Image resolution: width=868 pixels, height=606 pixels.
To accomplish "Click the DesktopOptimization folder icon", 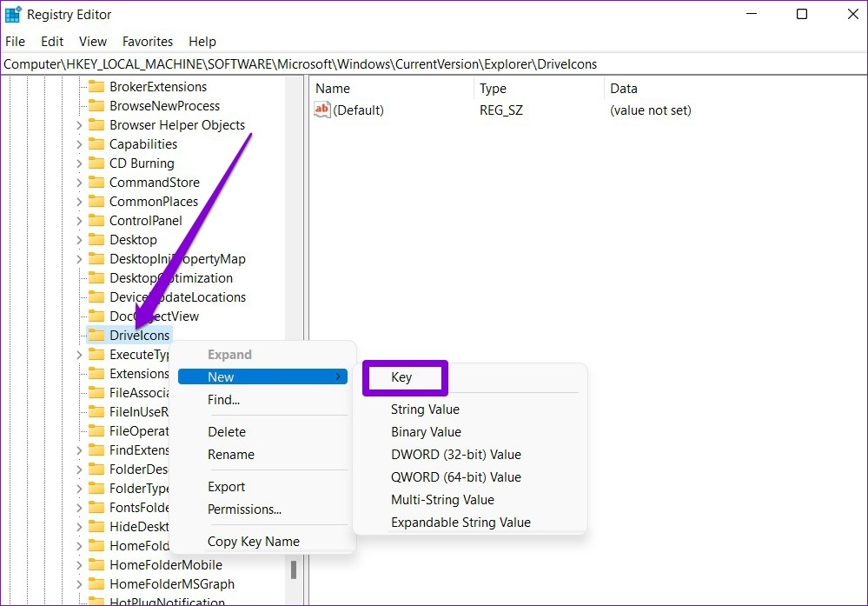I will click(96, 278).
